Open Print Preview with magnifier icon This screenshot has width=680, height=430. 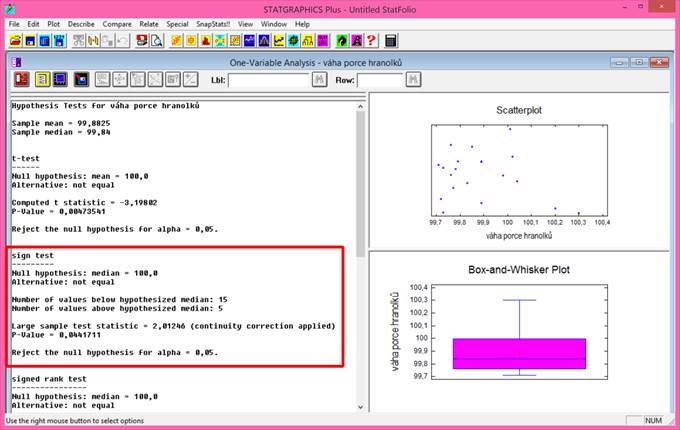[x=157, y=41]
